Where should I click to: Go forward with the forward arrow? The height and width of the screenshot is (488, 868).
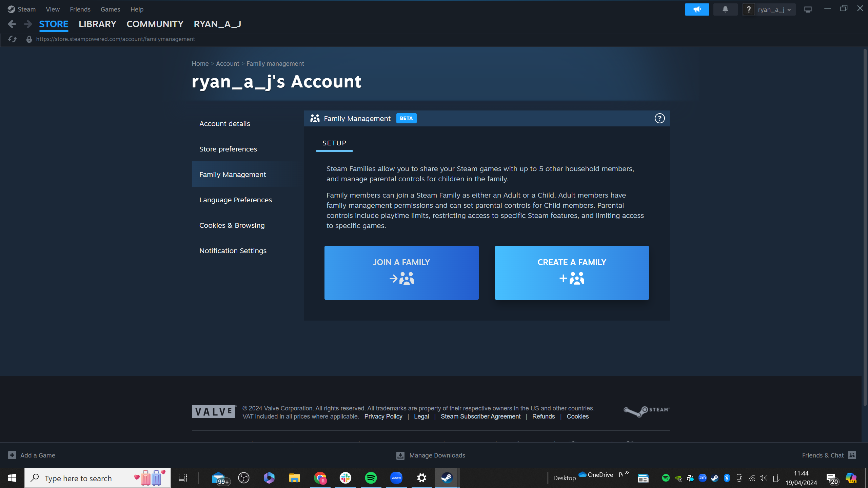[28, 24]
